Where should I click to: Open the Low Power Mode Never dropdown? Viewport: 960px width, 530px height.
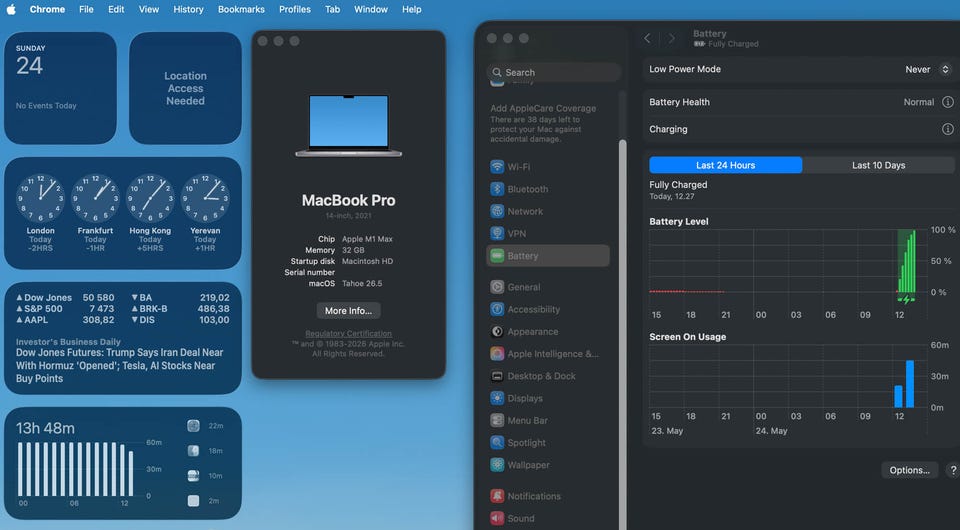click(928, 70)
